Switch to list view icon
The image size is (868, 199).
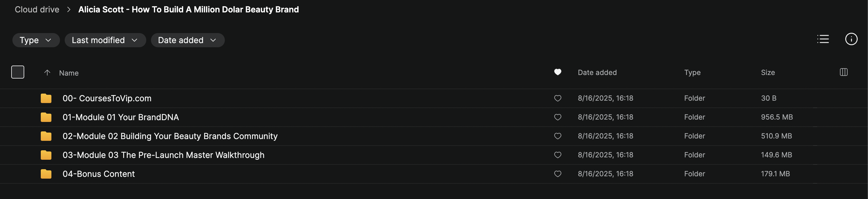[x=823, y=39]
